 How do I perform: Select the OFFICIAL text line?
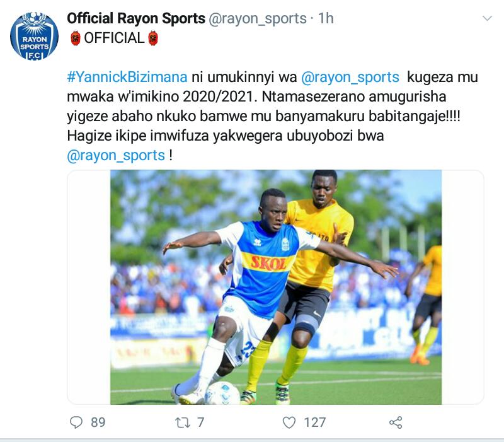113,38
